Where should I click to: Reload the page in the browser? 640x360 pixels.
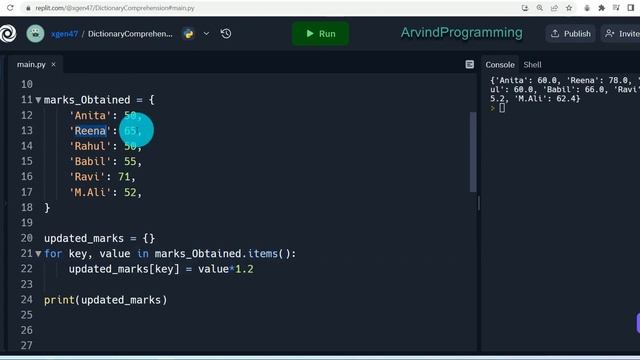[x=10, y=8]
